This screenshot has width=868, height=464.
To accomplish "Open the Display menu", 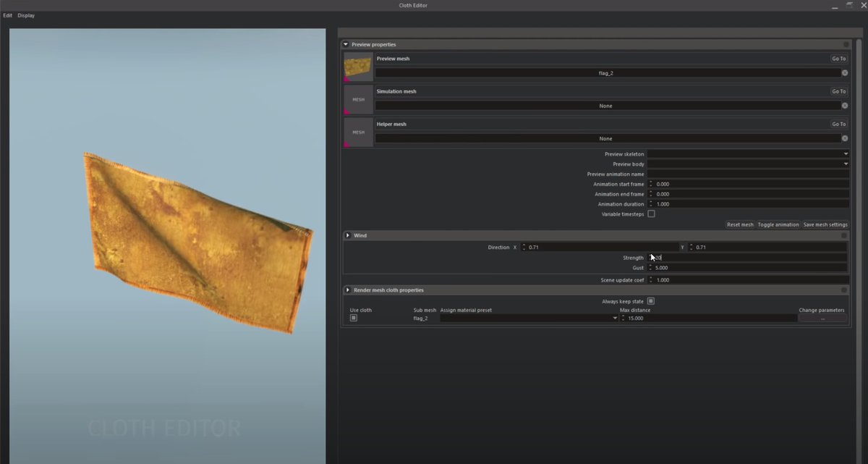I will (26, 15).
